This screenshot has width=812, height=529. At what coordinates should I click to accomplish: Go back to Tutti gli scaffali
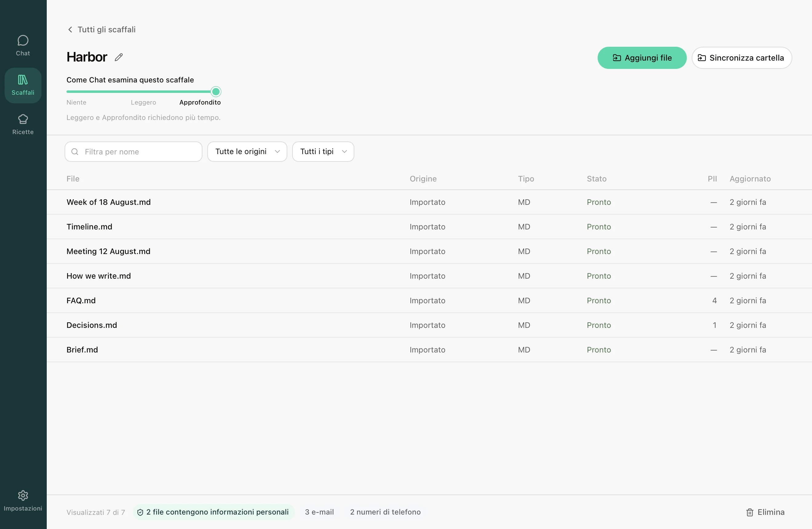[101, 30]
